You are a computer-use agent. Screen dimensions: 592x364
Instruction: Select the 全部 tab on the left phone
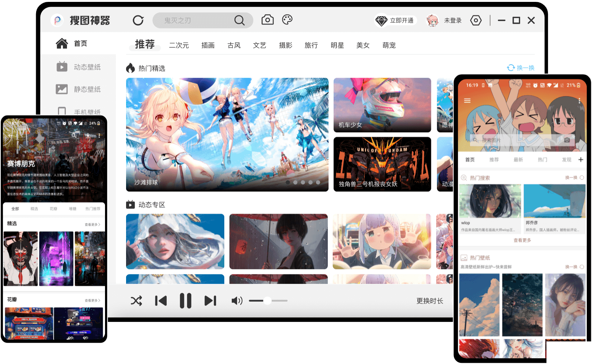[15, 209]
